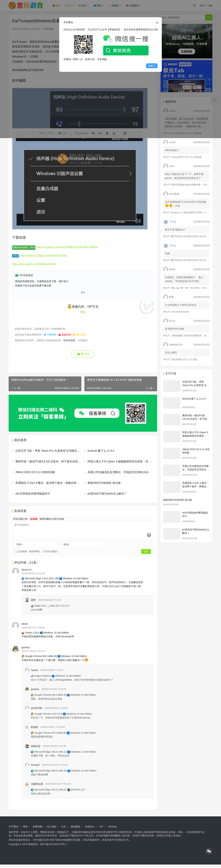The image size is (221, 868).
Task: Open sidebar post Android 撸了么 v1.0.4
Action: click(x=194, y=399)
